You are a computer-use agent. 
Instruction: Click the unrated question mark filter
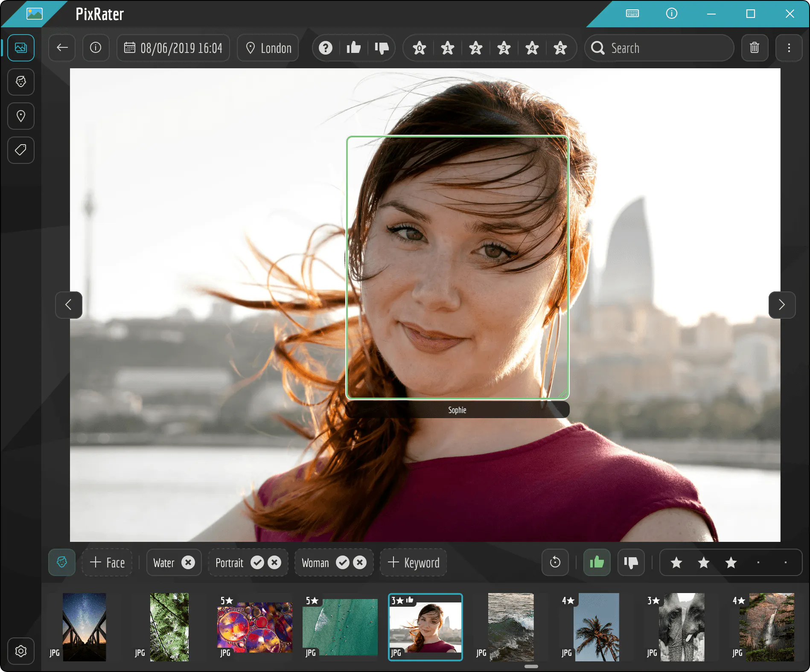point(326,48)
